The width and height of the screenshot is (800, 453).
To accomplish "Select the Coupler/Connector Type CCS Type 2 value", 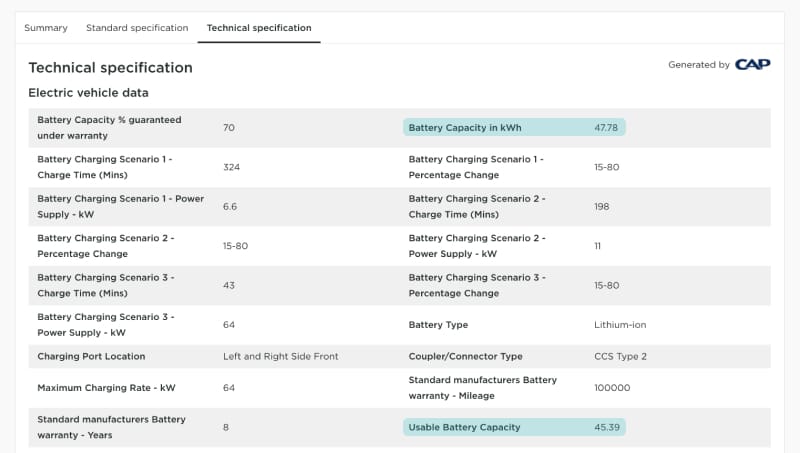I will pyautogui.click(x=620, y=356).
